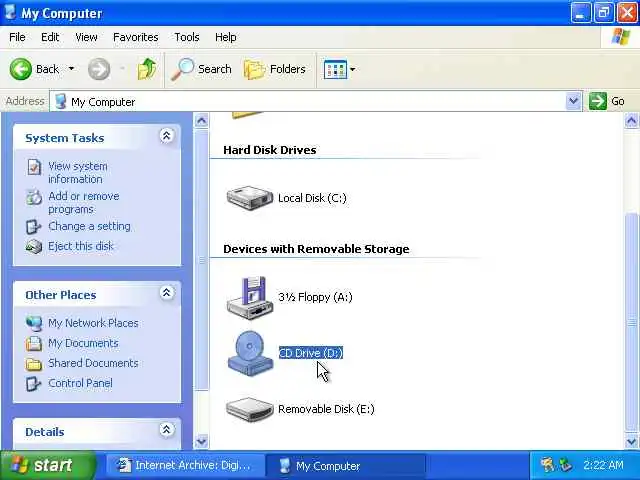Click Add or remove programs link

84,202
